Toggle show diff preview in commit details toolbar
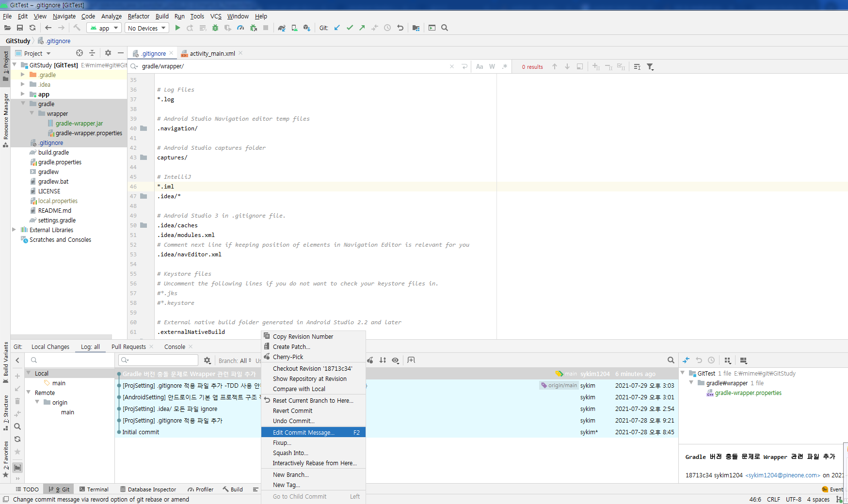848x504 pixels. (744, 360)
